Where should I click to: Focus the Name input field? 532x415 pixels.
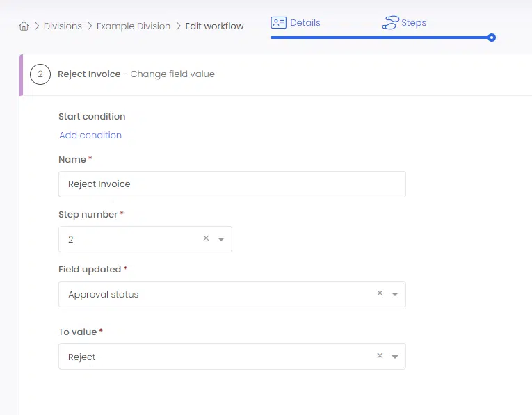[232, 184]
